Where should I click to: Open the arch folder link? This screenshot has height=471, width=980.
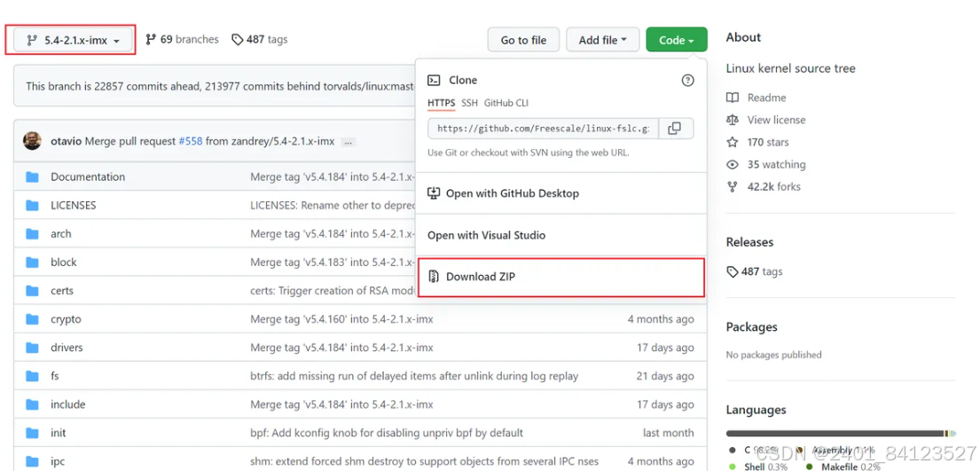coord(61,234)
